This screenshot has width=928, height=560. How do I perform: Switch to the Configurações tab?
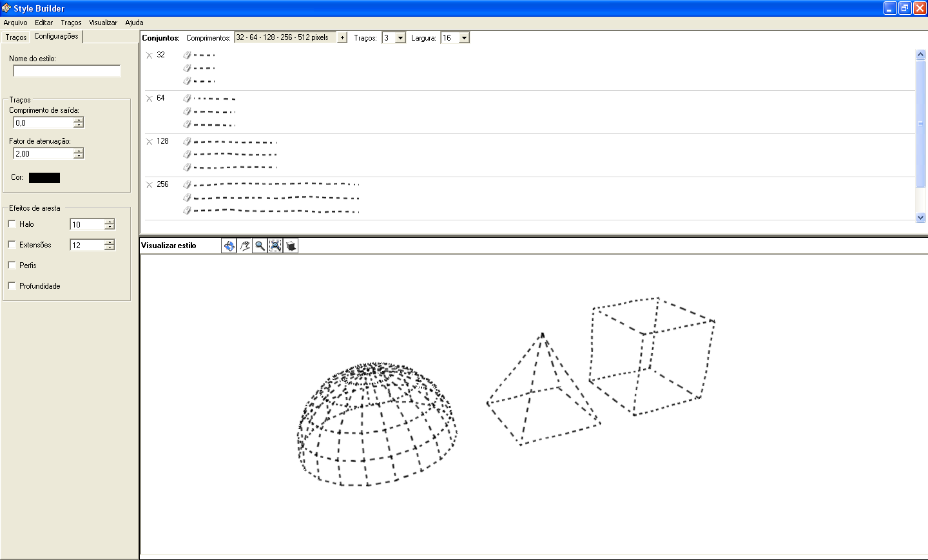tap(56, 36)
